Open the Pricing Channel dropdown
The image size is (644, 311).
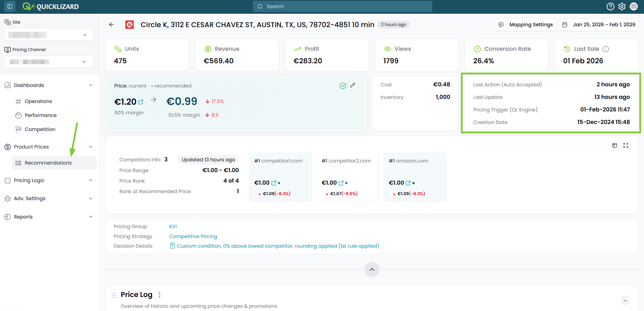(x=49, y=62)
